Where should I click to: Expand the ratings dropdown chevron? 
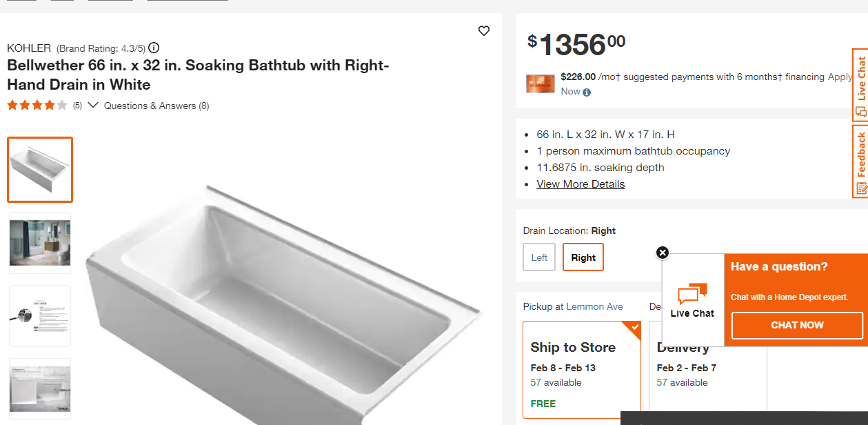93,106
